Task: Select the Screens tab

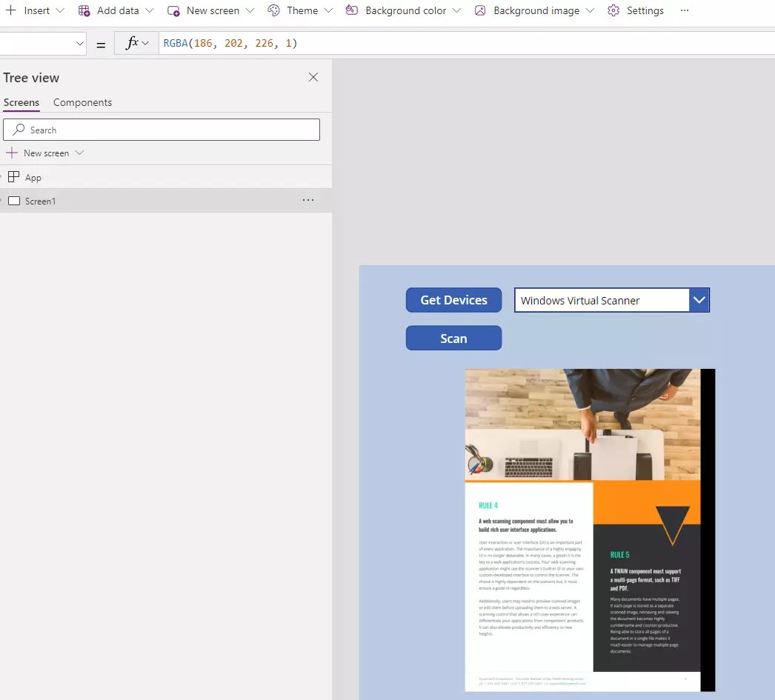Action: [21, 102]
